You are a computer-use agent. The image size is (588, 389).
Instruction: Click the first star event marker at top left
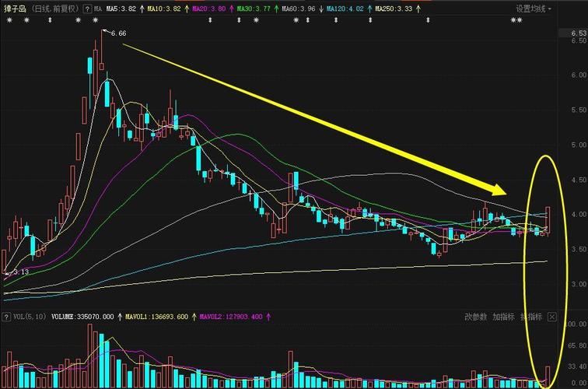(9, 20)
